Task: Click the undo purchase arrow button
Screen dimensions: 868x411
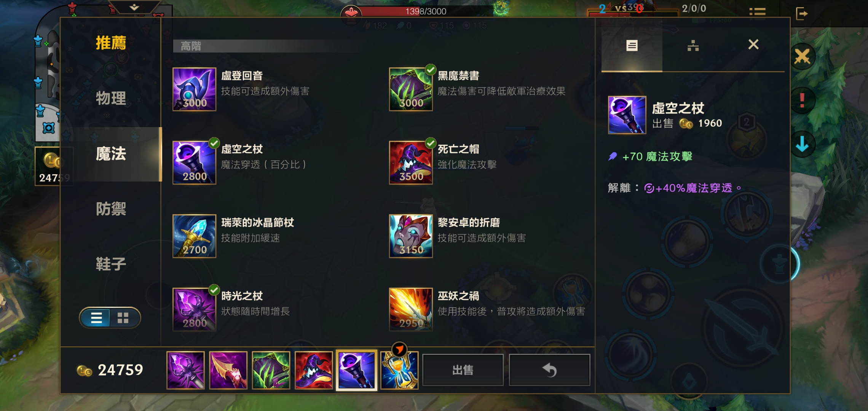Action: pyautogui.click(x=549, y=370)
